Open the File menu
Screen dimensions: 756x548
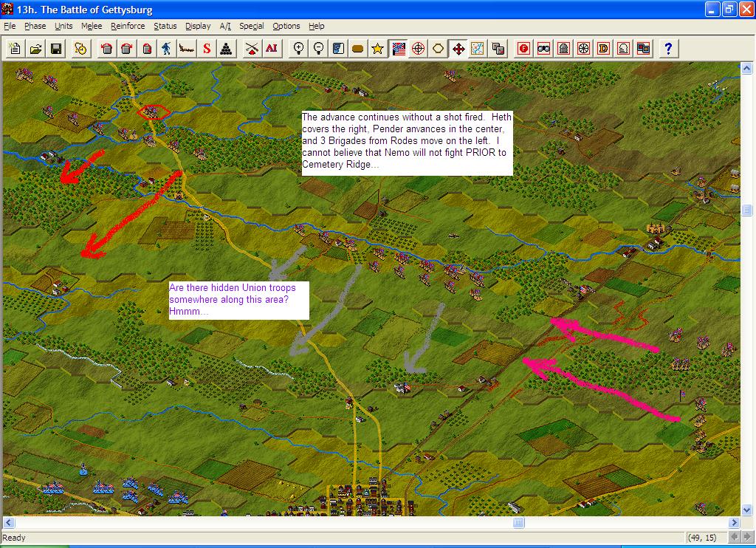coord(10,26)
